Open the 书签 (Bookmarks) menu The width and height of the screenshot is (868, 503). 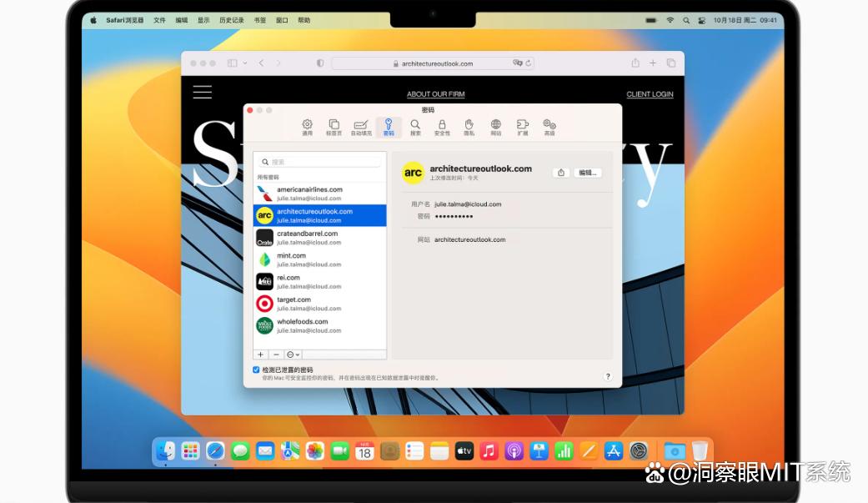260,20
